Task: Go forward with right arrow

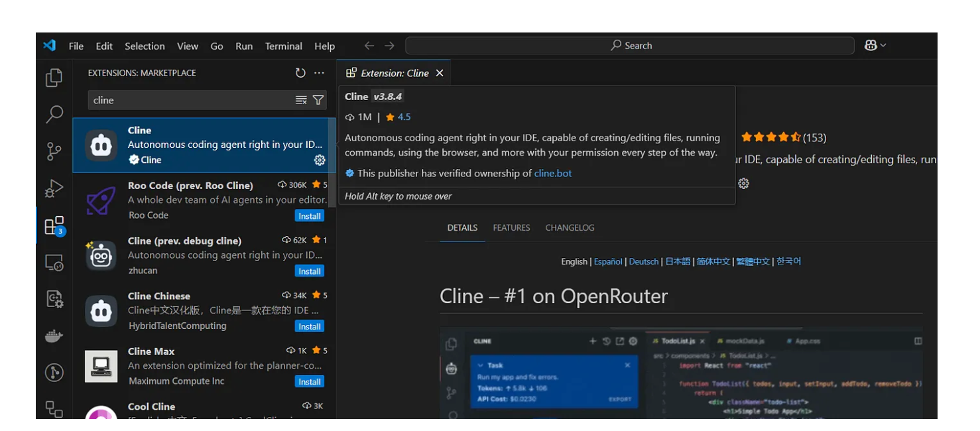Action: click(390, 46)
